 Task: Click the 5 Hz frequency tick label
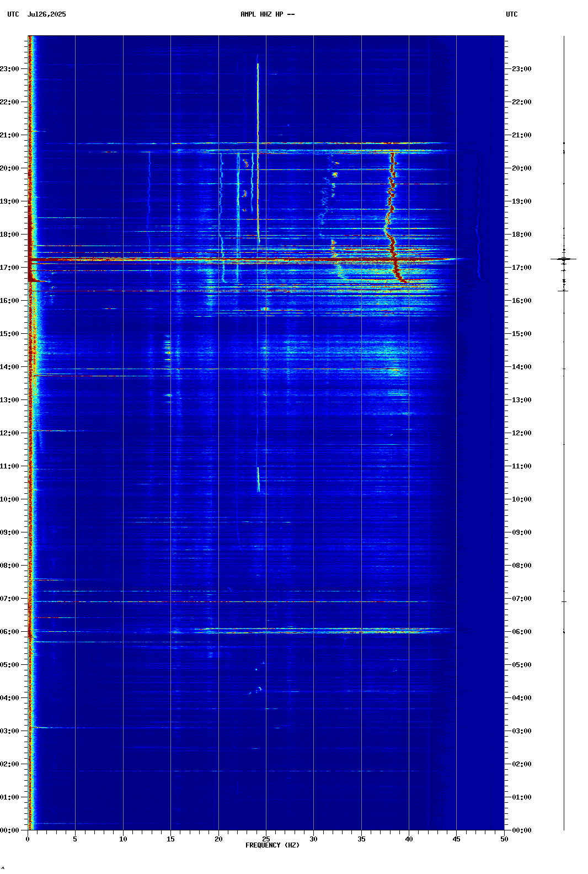tap(75, 839)
